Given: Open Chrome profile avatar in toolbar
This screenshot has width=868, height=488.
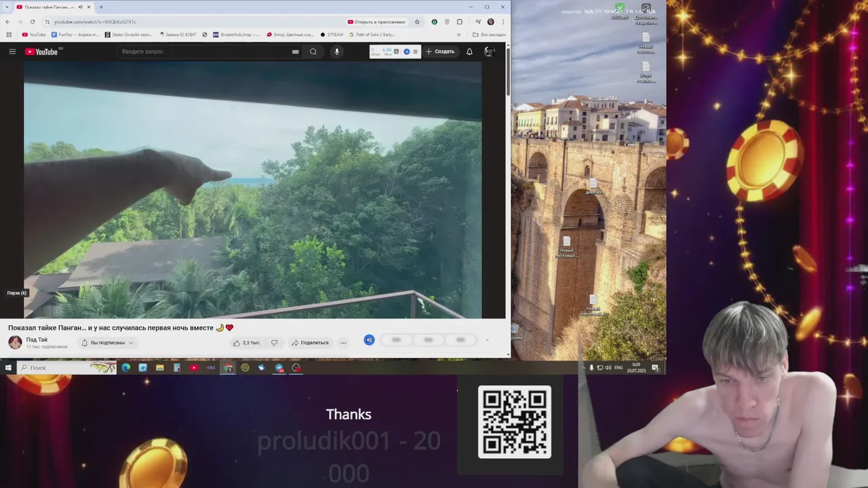Looking at the screenshot, I should click(490, 22).
